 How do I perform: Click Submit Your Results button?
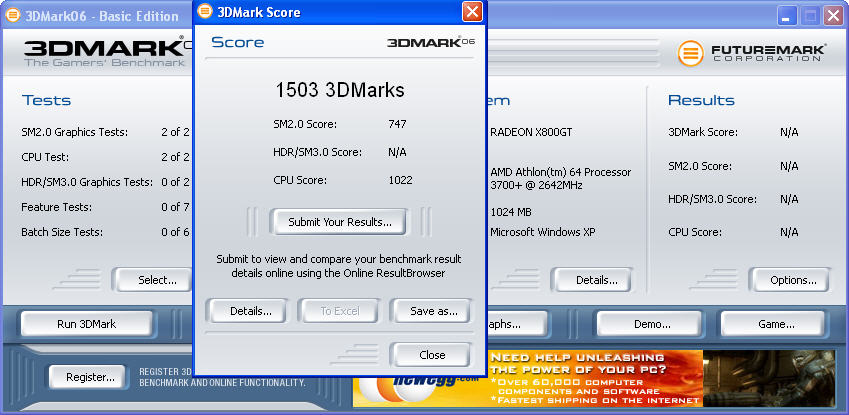[x=339, y=222]
